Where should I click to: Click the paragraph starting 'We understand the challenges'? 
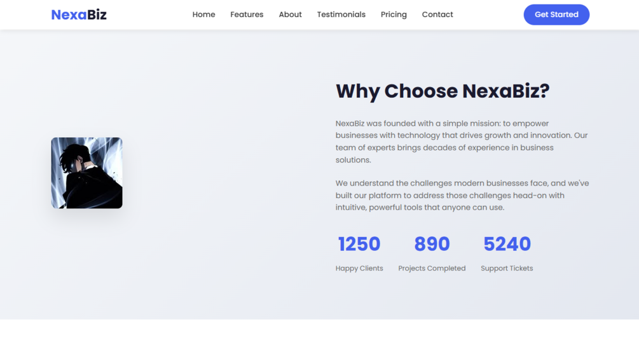click(462, 196)
